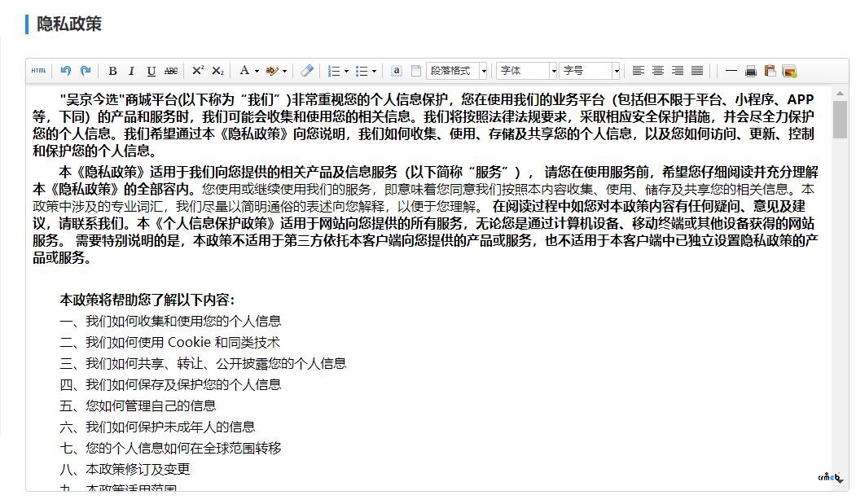The image size is (856, 504).
Task: Open the numbered list style dropdown
Action: [346, 71]
